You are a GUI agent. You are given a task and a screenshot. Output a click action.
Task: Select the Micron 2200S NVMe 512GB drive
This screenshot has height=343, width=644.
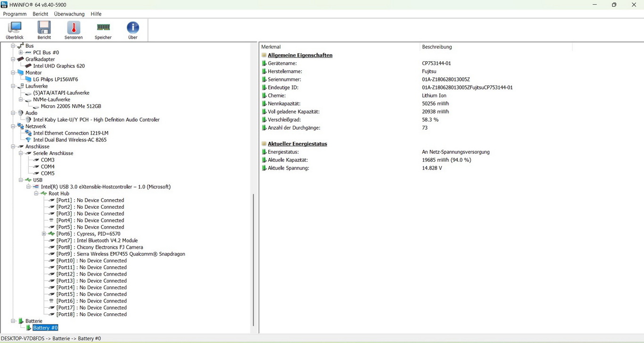pos(71,106)
